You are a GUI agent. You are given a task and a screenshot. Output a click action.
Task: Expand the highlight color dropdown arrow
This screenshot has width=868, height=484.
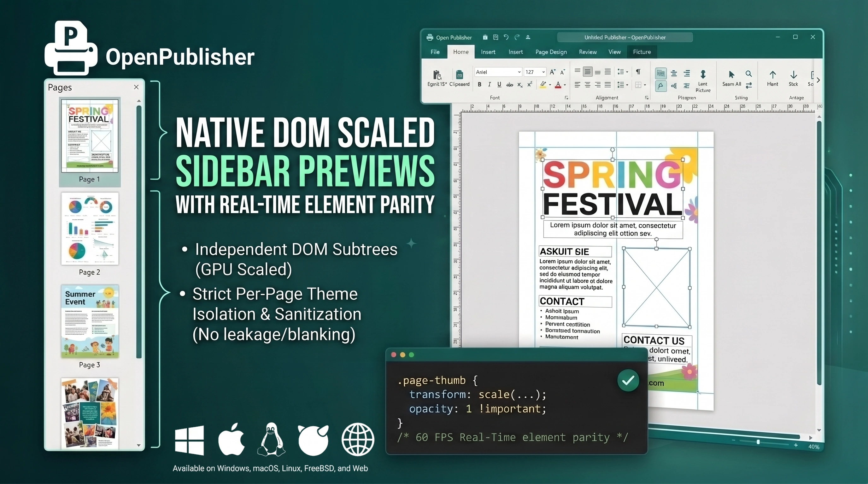(550, 85)
